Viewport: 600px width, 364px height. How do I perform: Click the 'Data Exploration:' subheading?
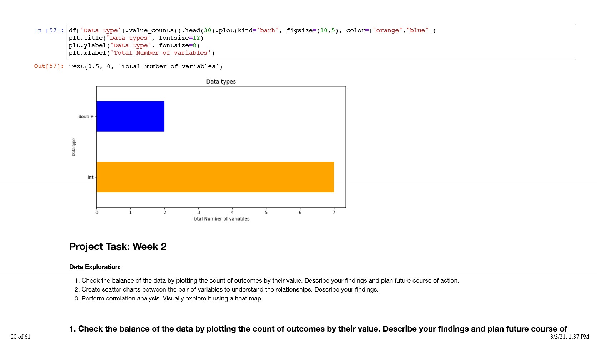pyautogui.click(x=95, y=267)
